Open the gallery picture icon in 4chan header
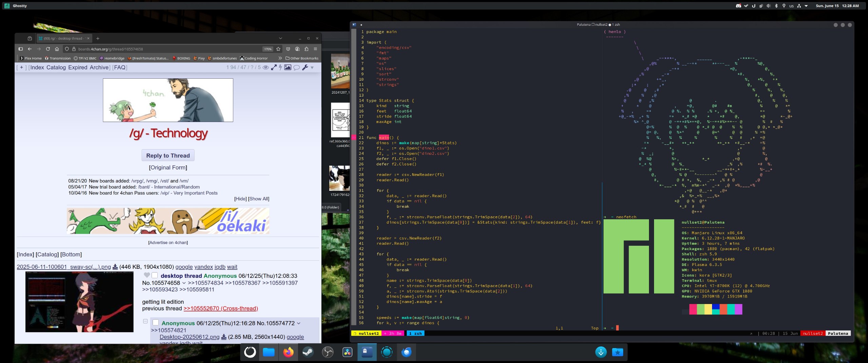 pyautogui.click(x=288, y=67)
